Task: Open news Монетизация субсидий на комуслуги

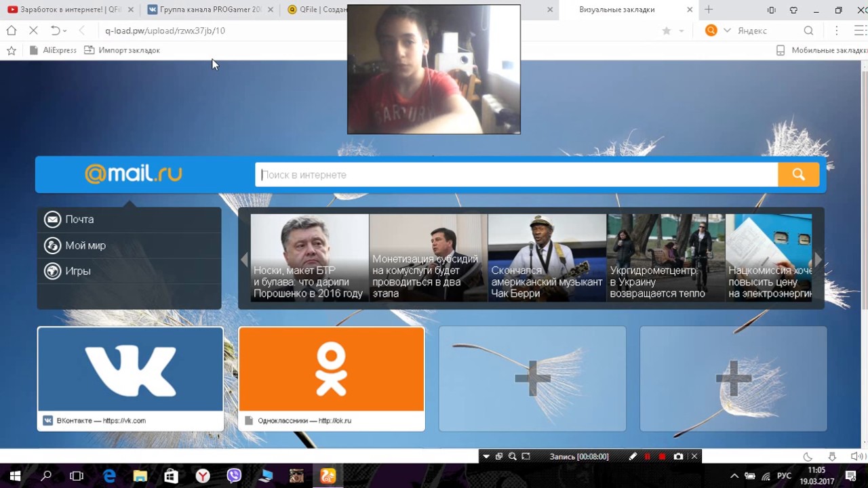Action: tap(428, 258)
